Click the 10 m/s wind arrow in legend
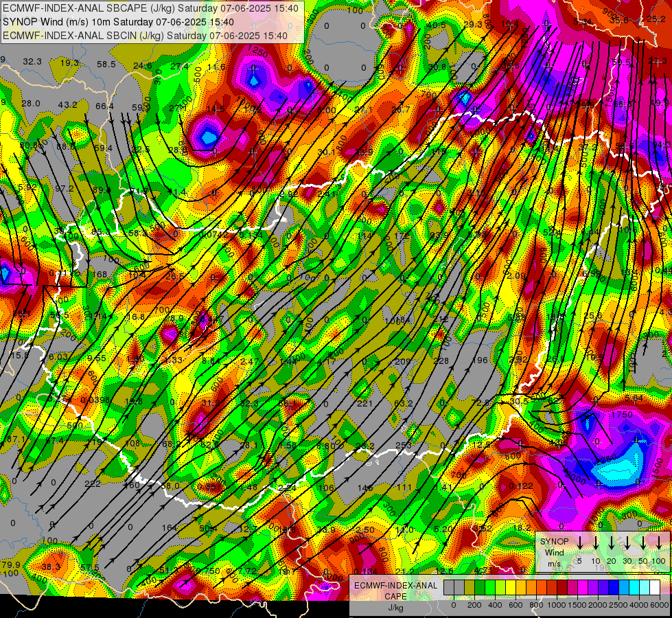 596,542
